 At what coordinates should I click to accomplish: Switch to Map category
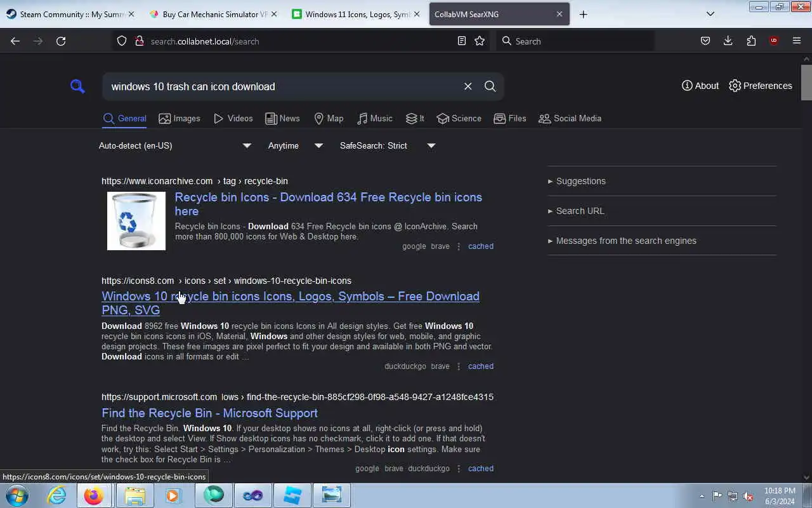[329, 118]
